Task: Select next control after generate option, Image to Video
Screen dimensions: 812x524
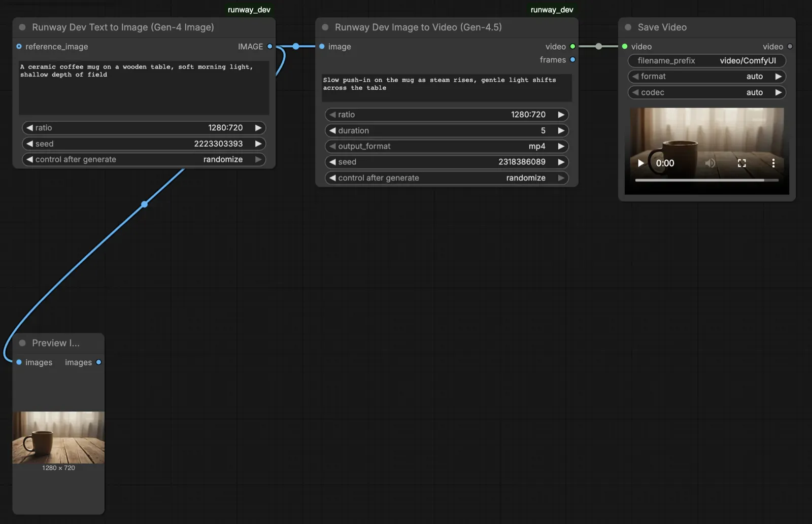Action: [561, 178]
